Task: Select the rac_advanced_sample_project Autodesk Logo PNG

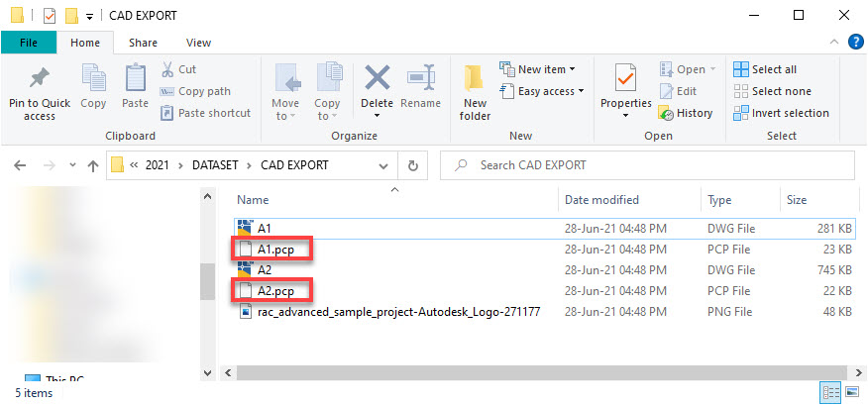Action: [x=545, y=312]
